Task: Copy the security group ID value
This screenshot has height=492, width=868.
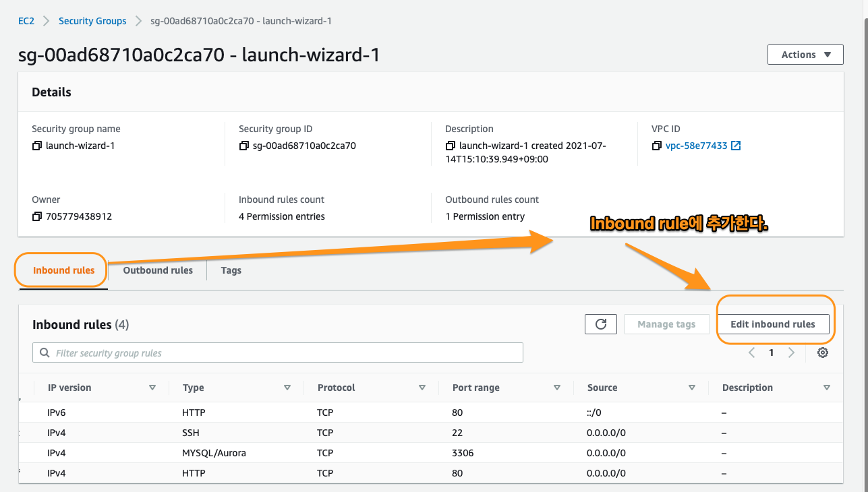Action: coord(244,146)
